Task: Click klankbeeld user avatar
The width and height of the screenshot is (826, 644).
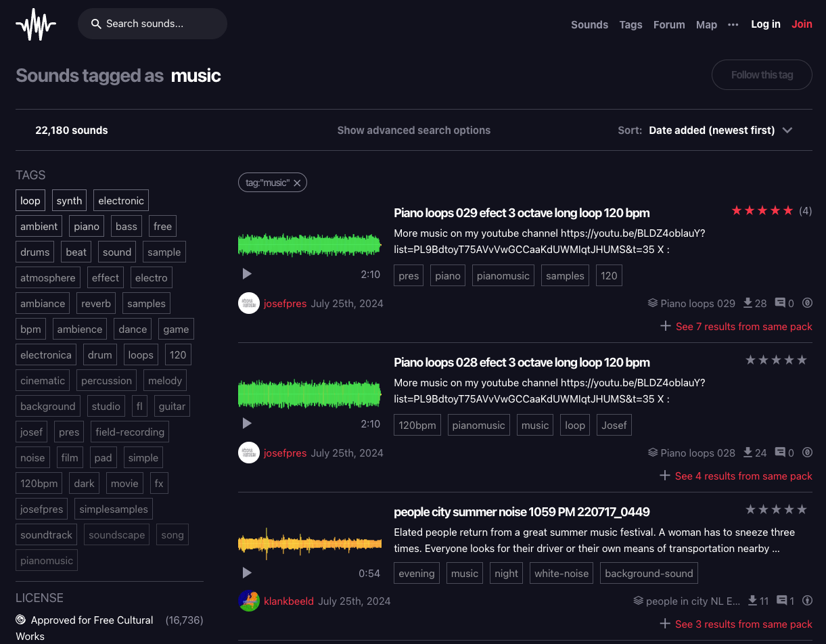Action: pyautogui.click(x=249, y=601)
